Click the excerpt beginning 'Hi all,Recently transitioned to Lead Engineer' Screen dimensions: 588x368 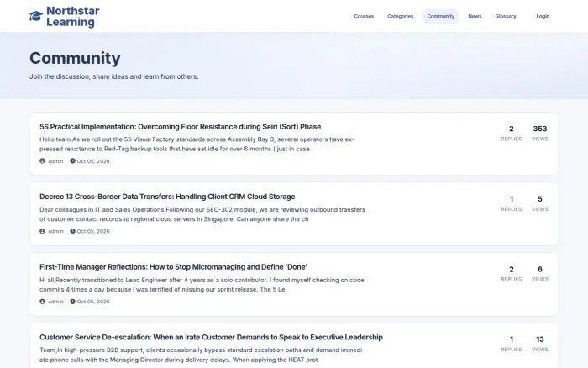202,285
